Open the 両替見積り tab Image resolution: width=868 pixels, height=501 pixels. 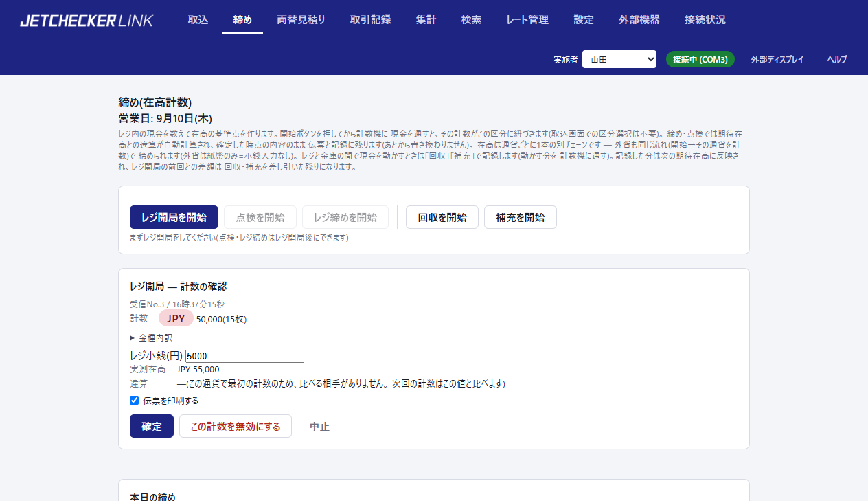point(301,20)
